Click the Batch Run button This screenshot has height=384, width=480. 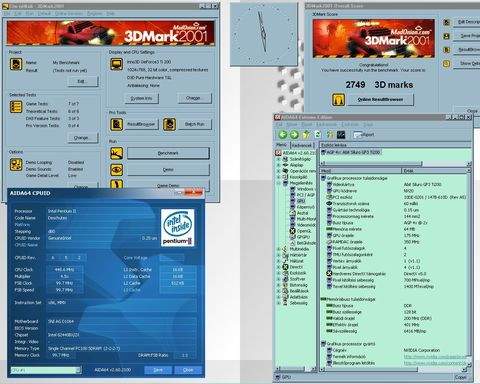click(x=194, y=124)
